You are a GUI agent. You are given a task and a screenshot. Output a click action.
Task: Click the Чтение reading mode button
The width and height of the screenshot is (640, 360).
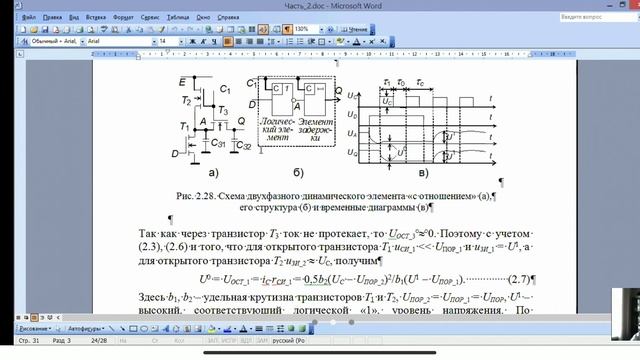coord(354,29)
